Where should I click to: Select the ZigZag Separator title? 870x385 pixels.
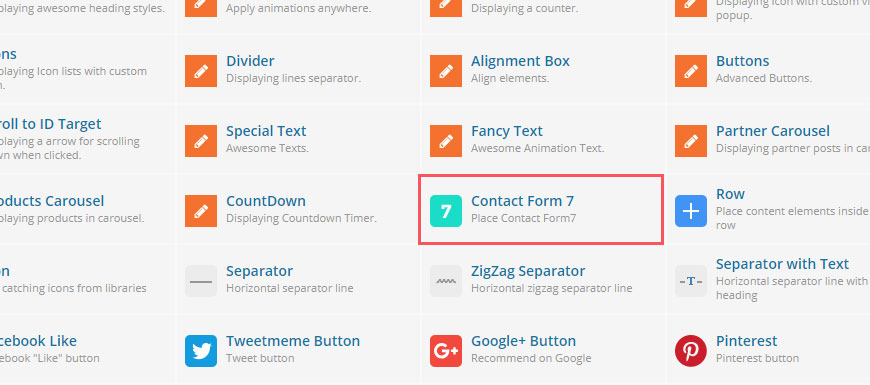(528, 271)
